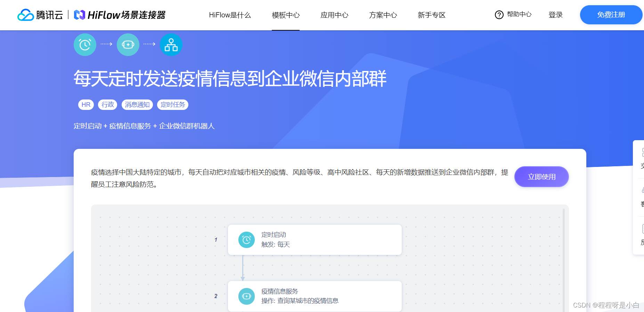This screenshot has width=644, height=312.
Task: Click the 立即使用 button
Action: coord(541,177)
